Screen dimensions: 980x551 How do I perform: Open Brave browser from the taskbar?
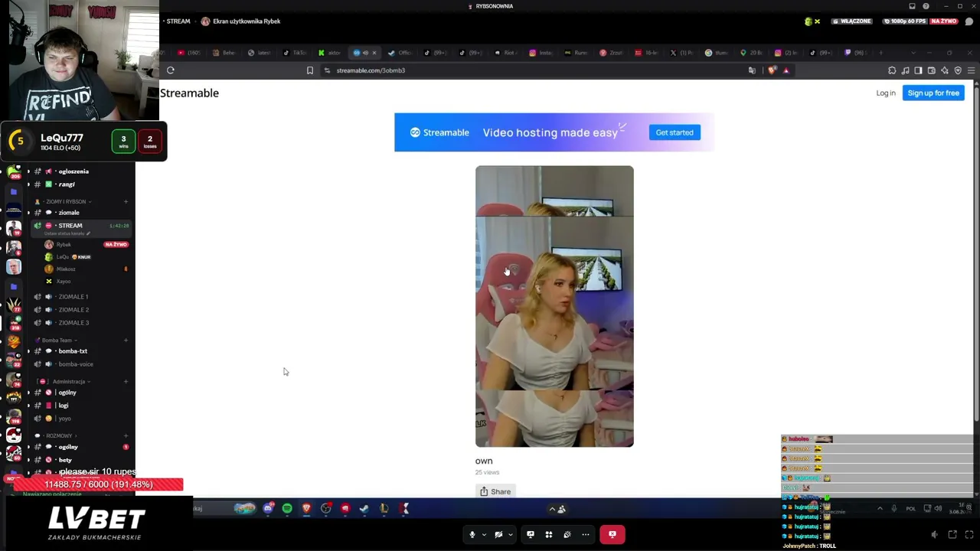(x=306, y=509)
